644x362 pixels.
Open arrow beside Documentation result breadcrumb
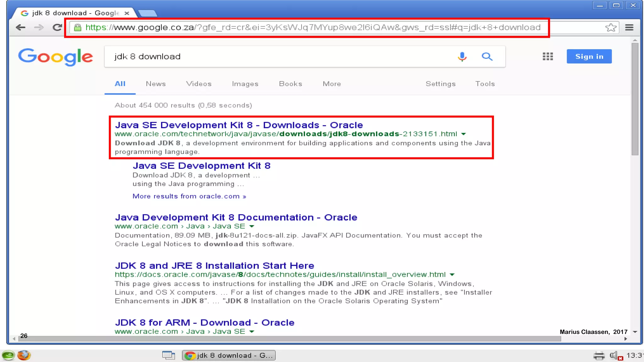pyautogui.click(x=252, y=226)
